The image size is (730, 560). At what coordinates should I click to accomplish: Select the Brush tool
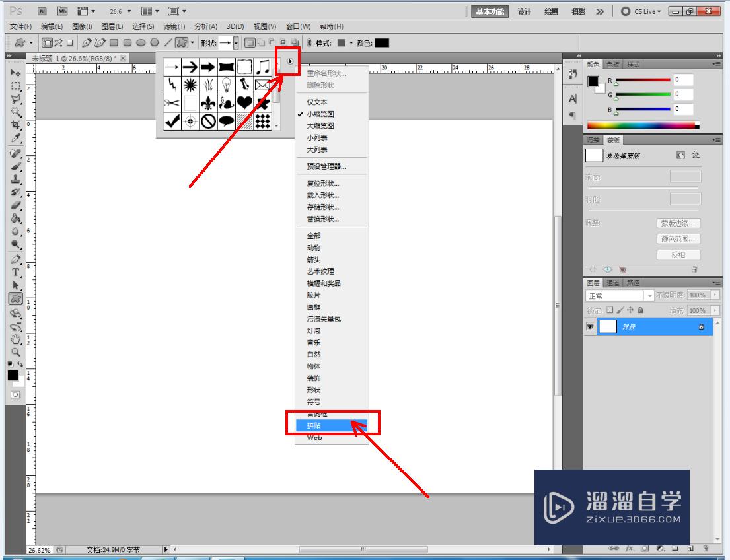16,166
